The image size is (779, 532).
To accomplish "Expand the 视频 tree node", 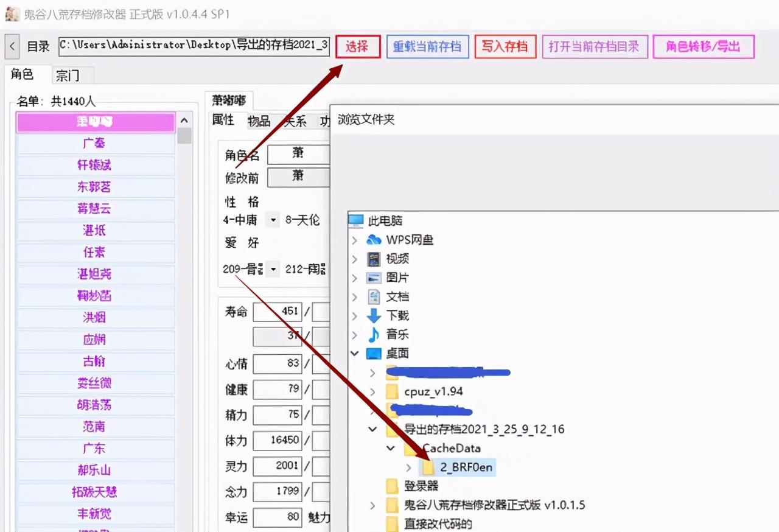I will [355, 259].
